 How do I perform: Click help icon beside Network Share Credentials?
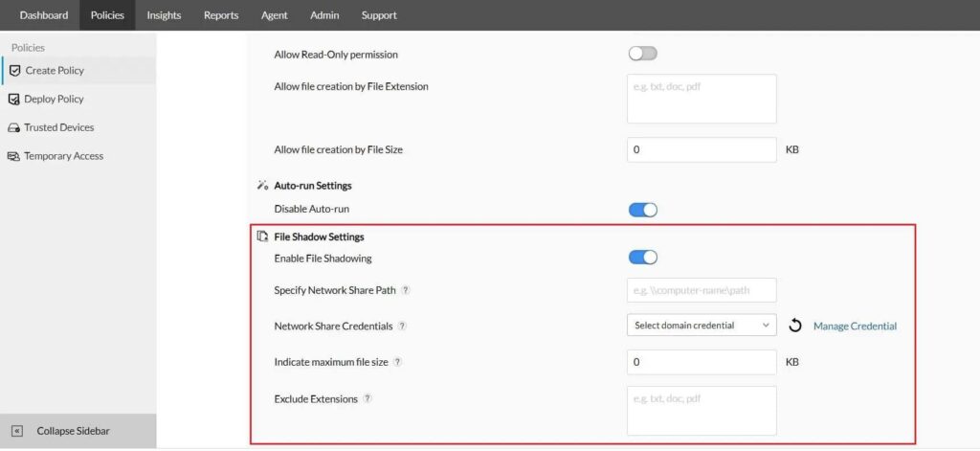[x=402, y=326]
